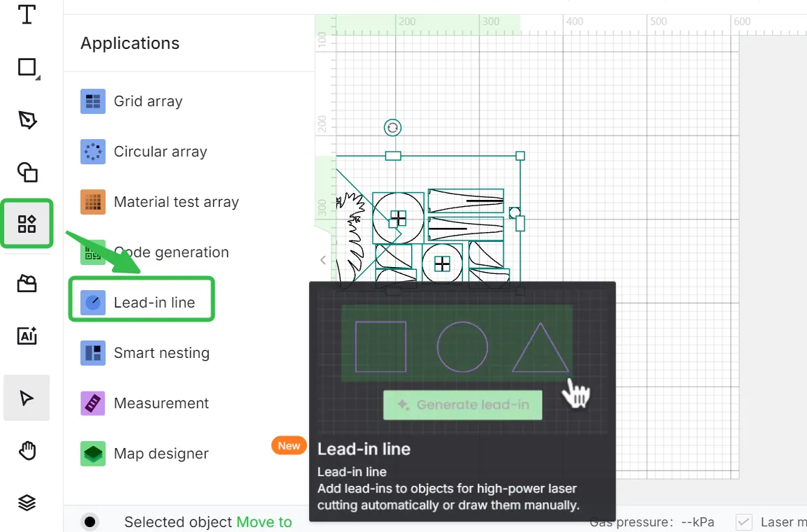Select the Rectangle shape tool

coord(27,67)
